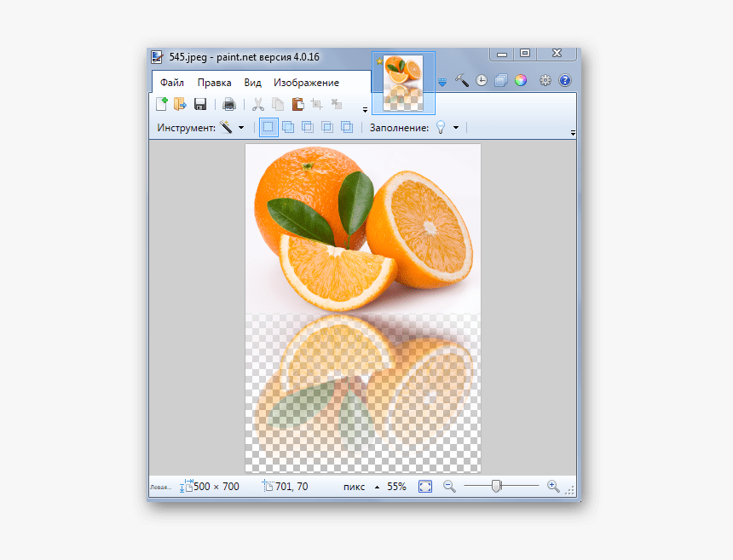
Task: Click the Cut scissors toolbar button
Action: click(x=258, y=103)
